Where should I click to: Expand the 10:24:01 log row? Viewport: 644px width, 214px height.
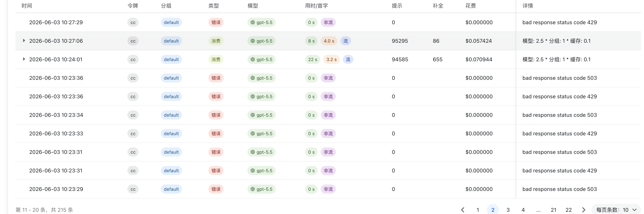(24, 59)
